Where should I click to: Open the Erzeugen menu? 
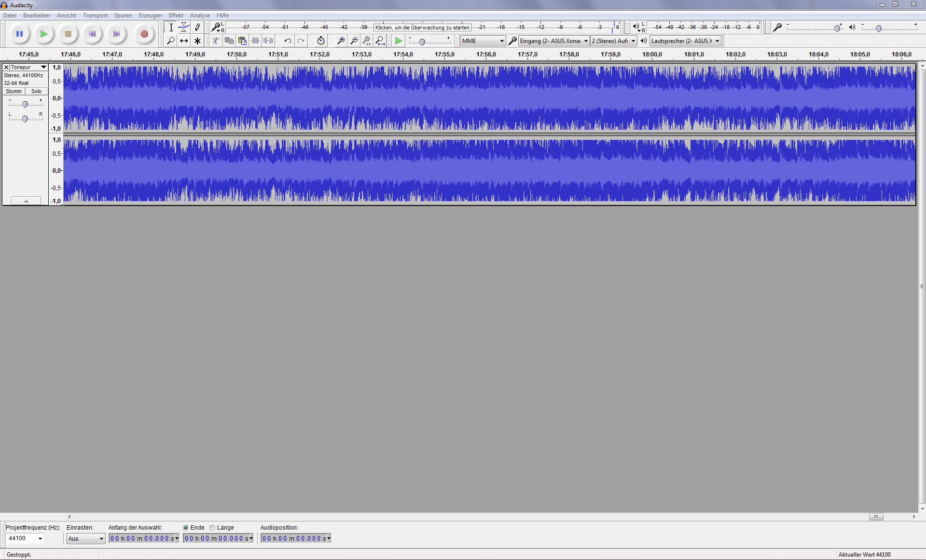pos(151,15)
